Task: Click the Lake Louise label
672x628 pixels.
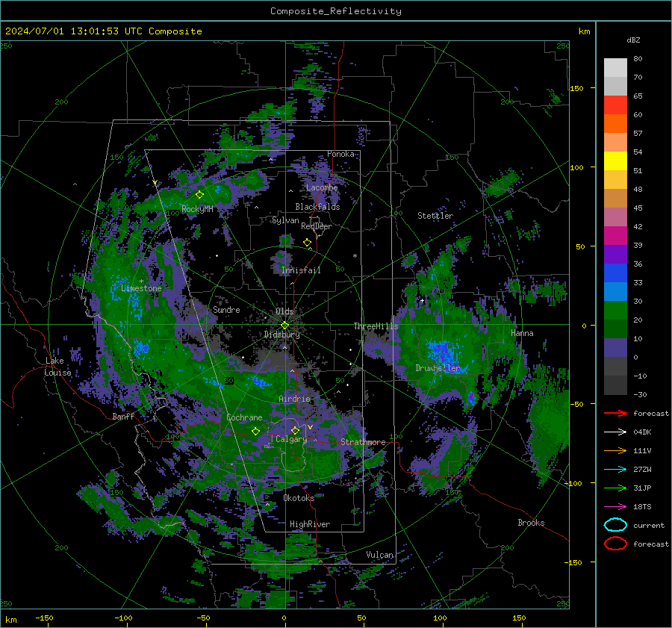Action: [x=57, y=367]
